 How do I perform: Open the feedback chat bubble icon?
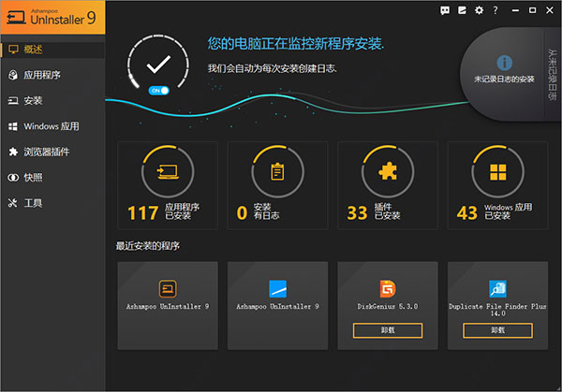445,10
